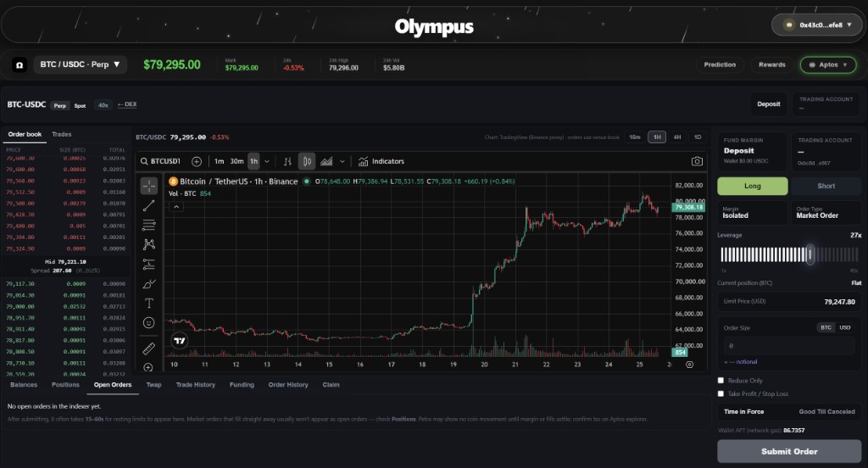The width and height of the screenshot is (868, 468).
Task: Open the Fibonacci retracement tool
Action: point(149,225)
